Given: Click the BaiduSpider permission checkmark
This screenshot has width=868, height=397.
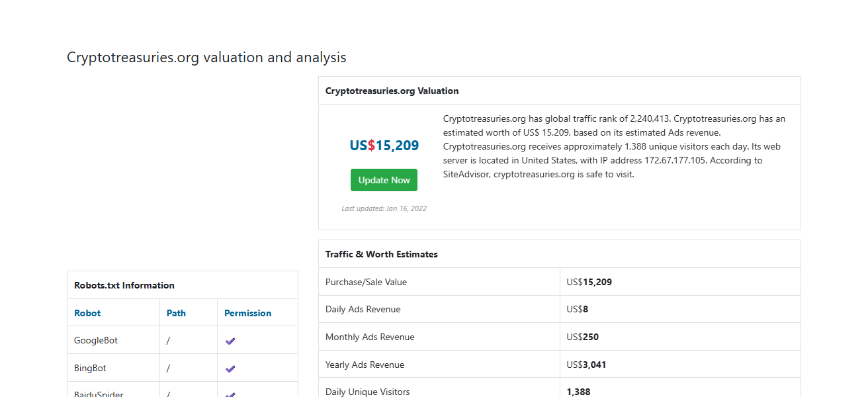Looking at the screenshot, I should [x=230, y=394].
